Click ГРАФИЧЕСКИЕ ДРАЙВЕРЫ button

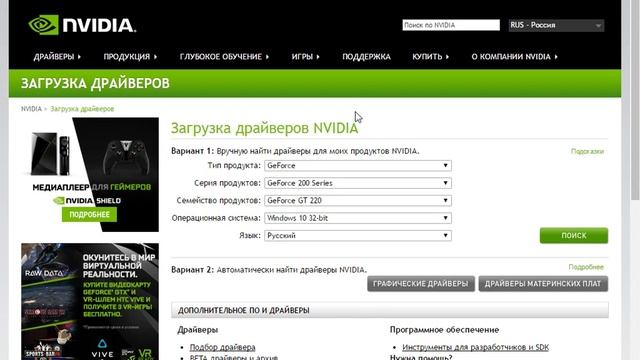coord(420,284)
